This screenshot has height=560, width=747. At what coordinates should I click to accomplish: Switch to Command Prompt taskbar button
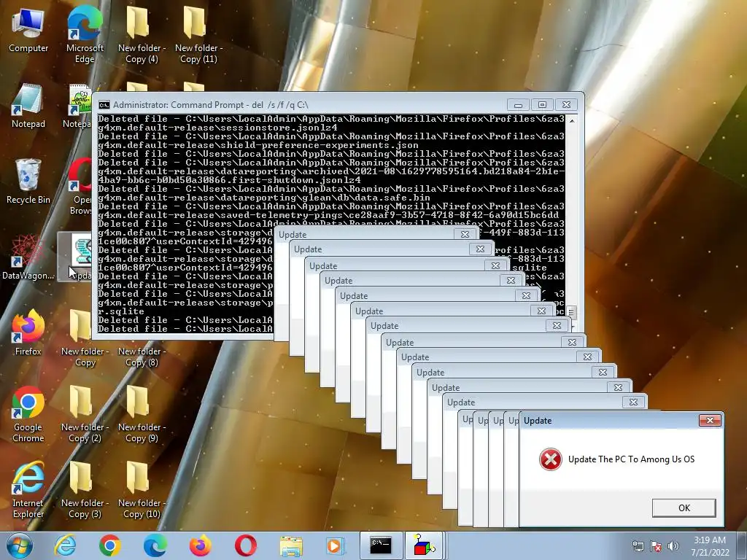381,545
